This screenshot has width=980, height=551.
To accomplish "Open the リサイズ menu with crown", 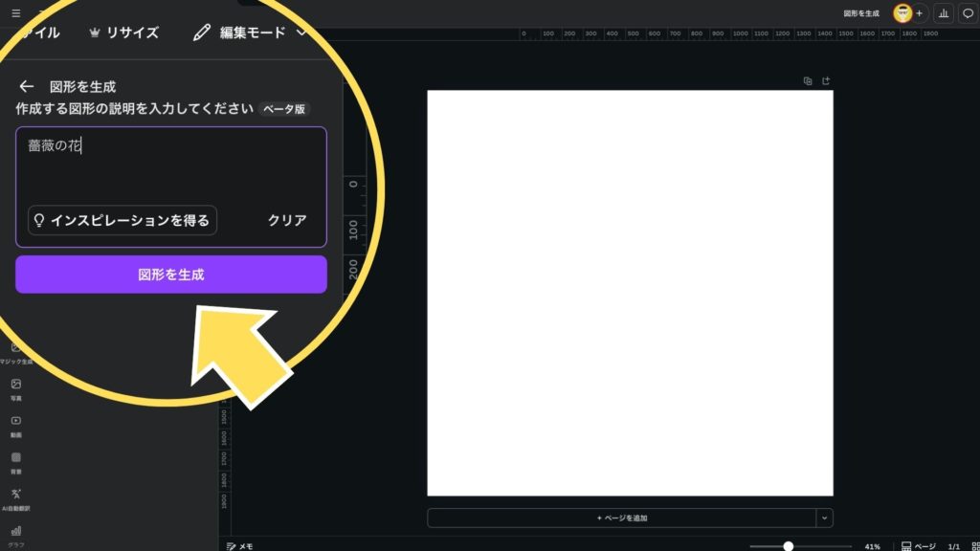I will [123, 33].
